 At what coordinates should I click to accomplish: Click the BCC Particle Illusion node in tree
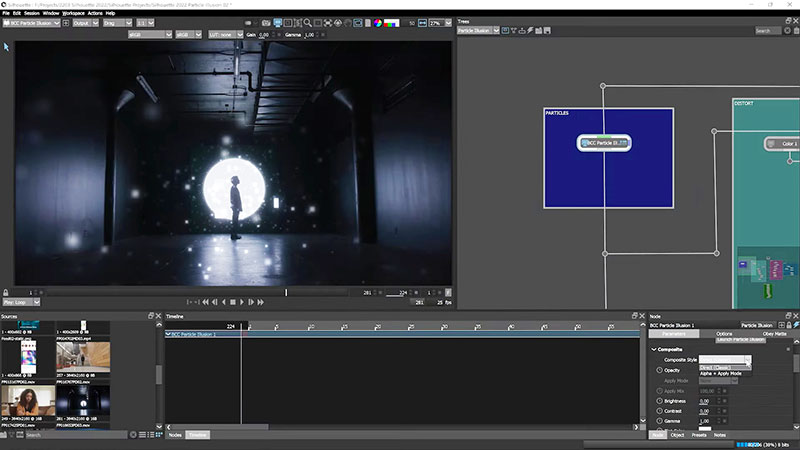tap(604, 144)
